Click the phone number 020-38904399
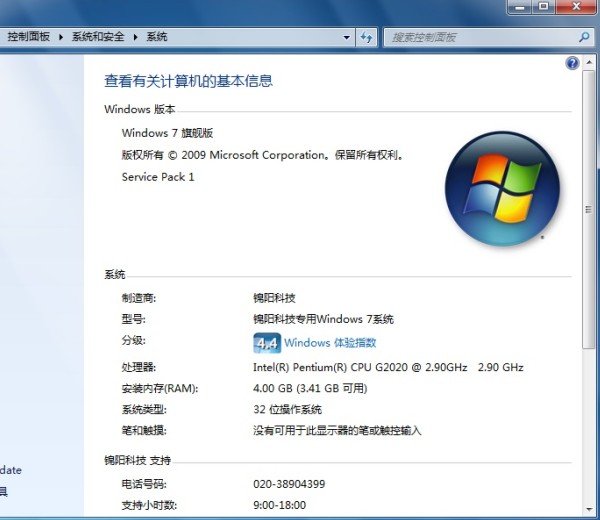This screenshot has width=600, height=520. pyautogui.click(x=289, y=484)
